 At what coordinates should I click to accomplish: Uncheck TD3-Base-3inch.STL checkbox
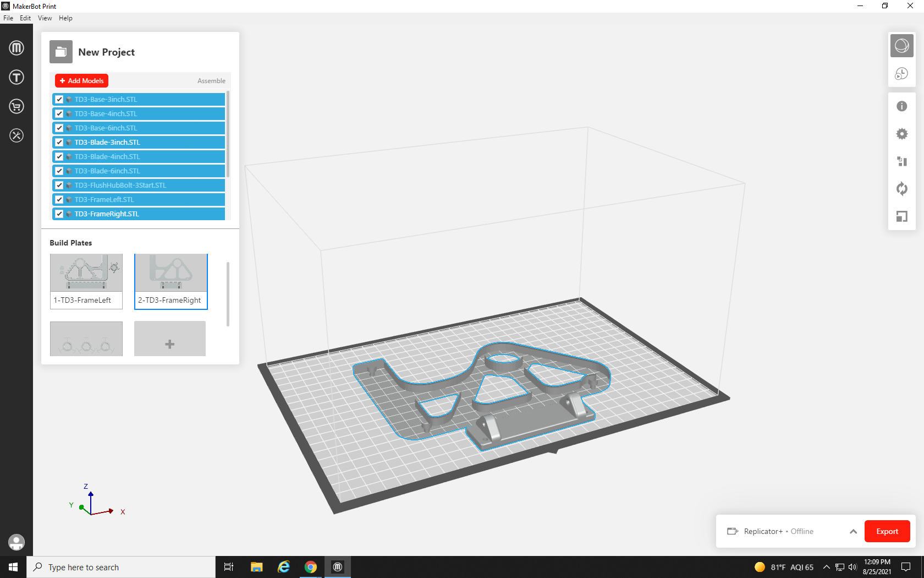pyautogui.click(x=59, y=100)
